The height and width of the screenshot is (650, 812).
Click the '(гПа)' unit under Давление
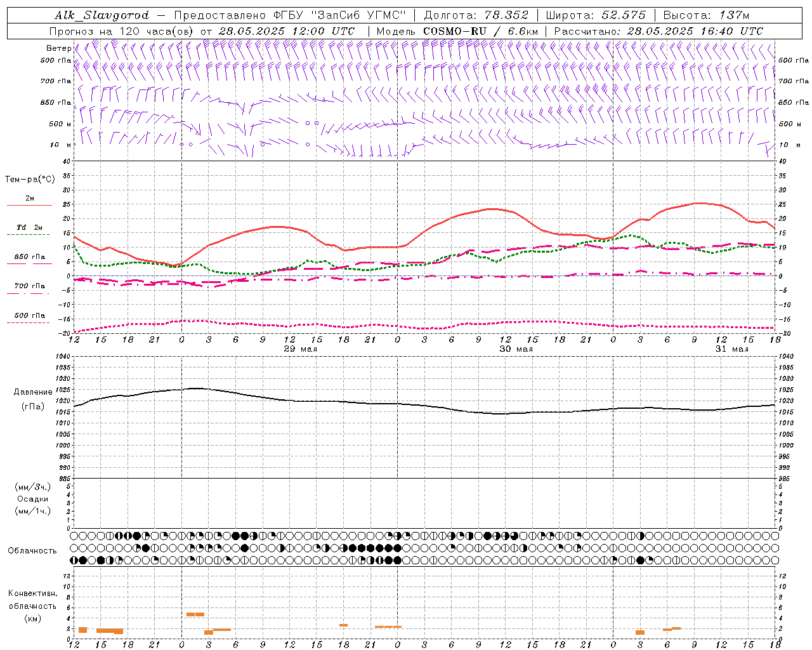coord(33,407)
